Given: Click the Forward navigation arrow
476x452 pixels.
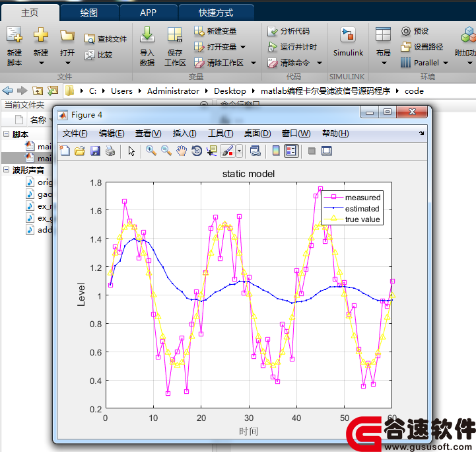Looking at the screenshot, I should [x=22, y=91].
